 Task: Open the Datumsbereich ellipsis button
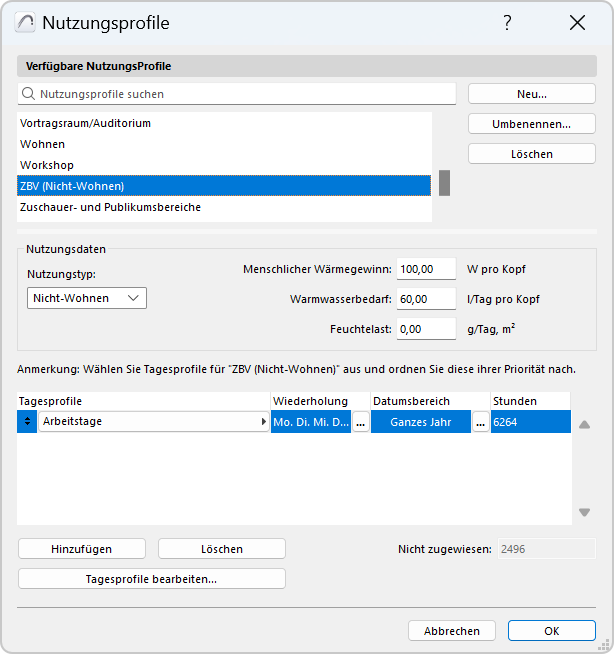[481, 423]
